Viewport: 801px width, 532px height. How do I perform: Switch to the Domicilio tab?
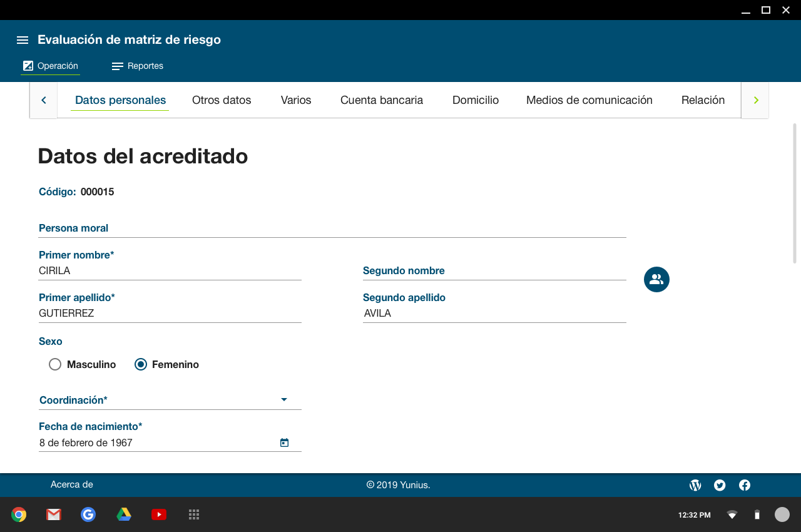476,100
